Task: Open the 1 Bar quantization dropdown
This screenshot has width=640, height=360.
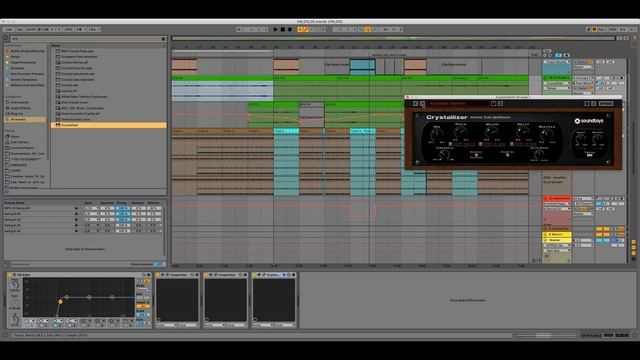Action: pyautogui.click(x=93, y=29)
